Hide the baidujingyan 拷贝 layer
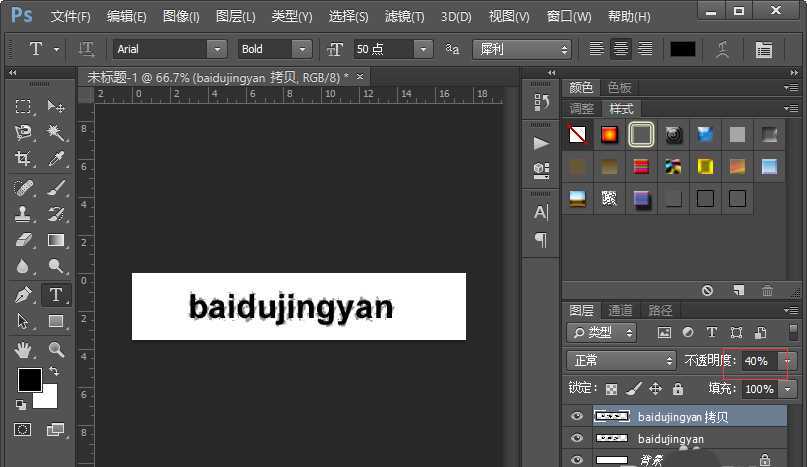 point(576,417)
